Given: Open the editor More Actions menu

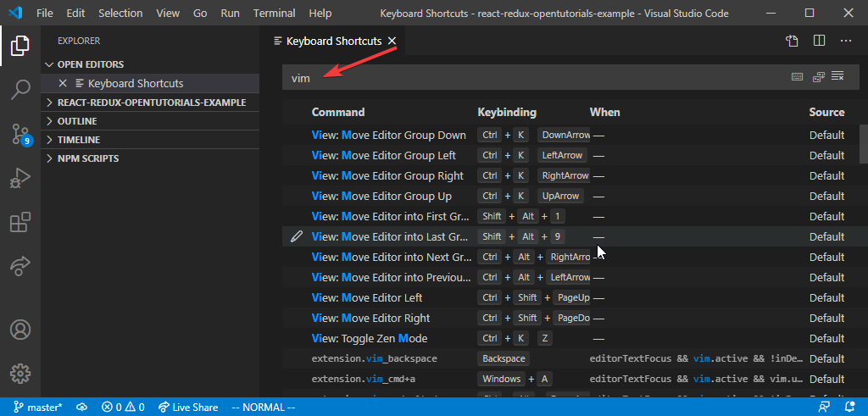Looking at the screenshot, I should tap(846, 41).
